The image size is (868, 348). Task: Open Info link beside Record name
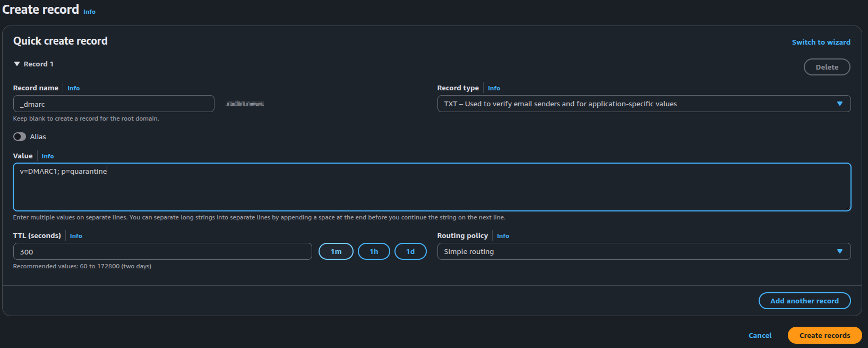tap(73, 88)
